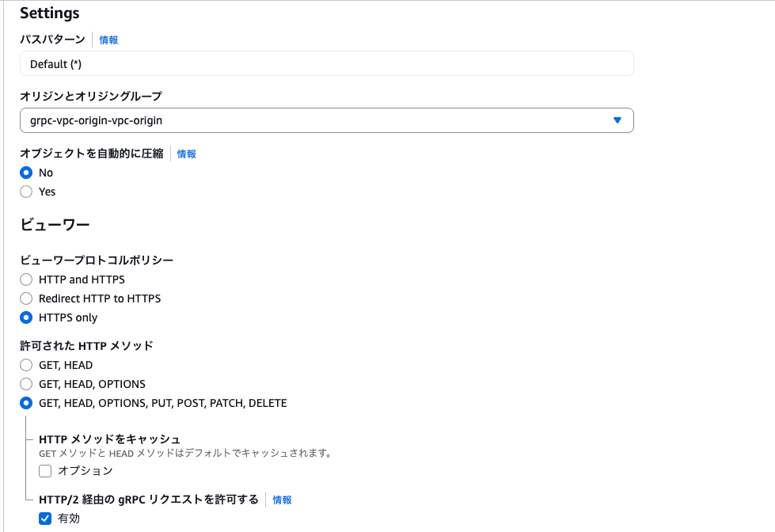Select Redirect HTTP to HTTPS policy
Viewport: 775px width, 532px height.
25,298
